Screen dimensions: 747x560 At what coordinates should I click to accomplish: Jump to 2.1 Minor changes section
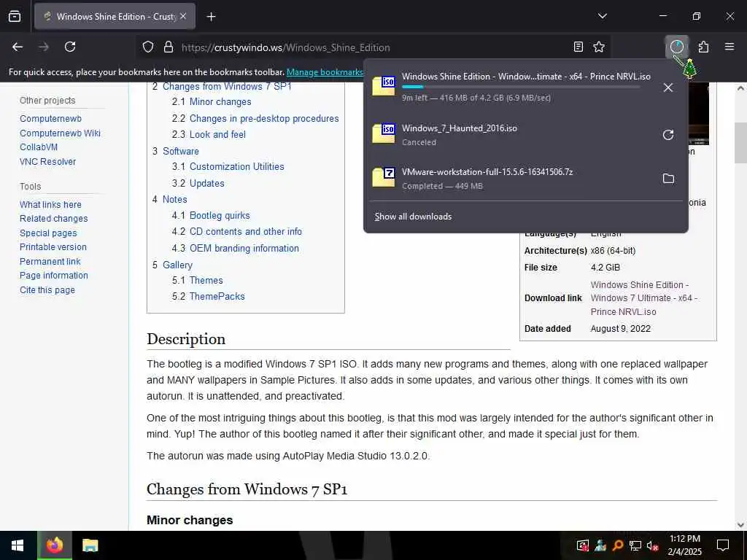coord(212,102)
